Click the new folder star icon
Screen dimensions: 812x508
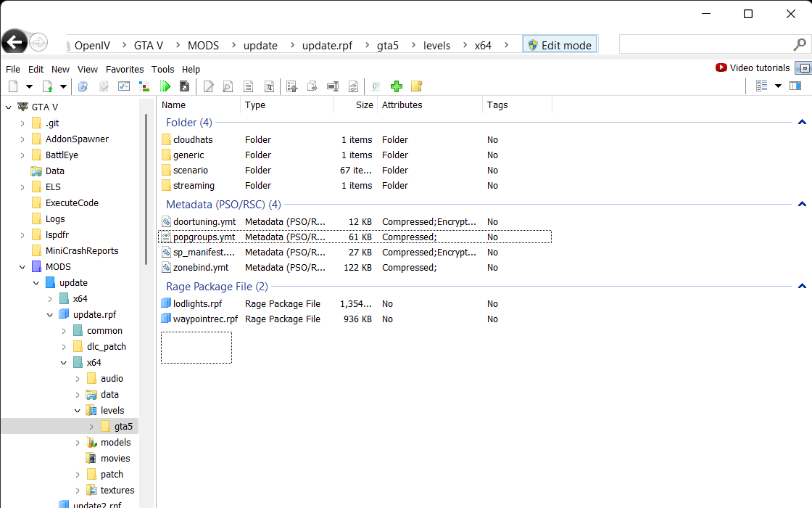tap(416, 86)
